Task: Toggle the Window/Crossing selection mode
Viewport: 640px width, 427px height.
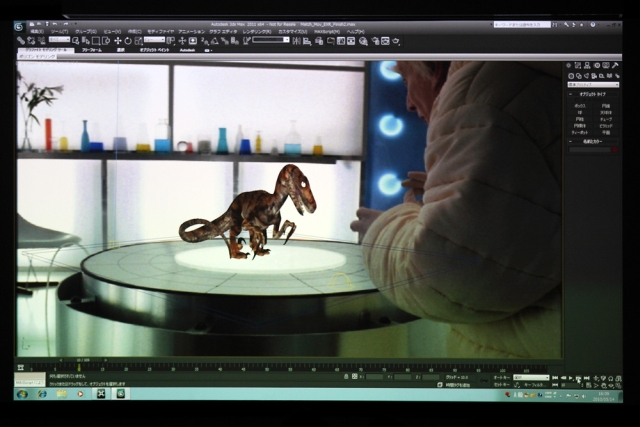Action: 106,40
